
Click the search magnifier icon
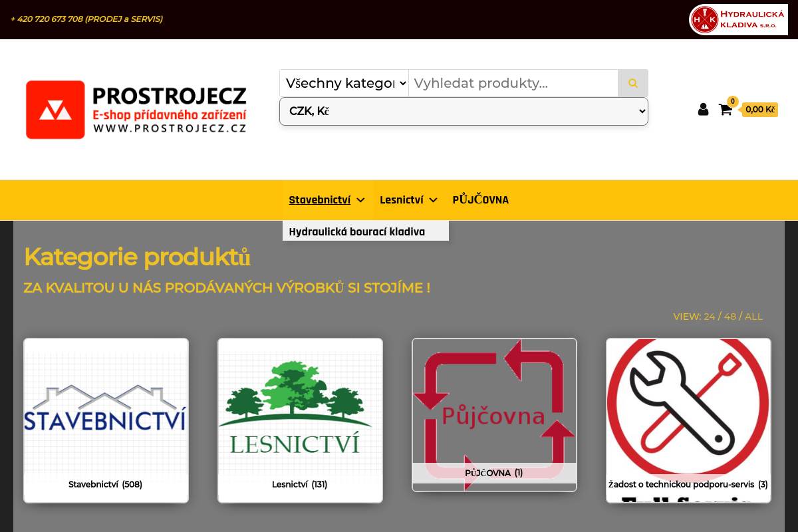point(632,83)
